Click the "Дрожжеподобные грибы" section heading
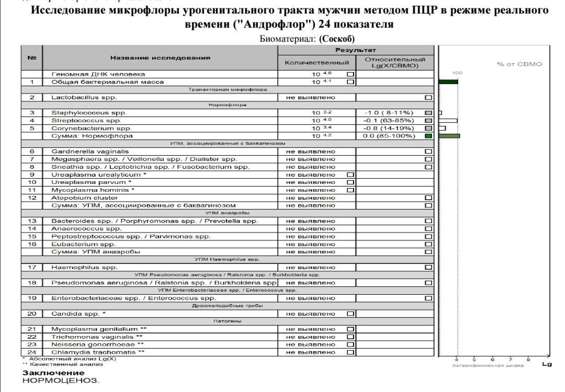 228,306
